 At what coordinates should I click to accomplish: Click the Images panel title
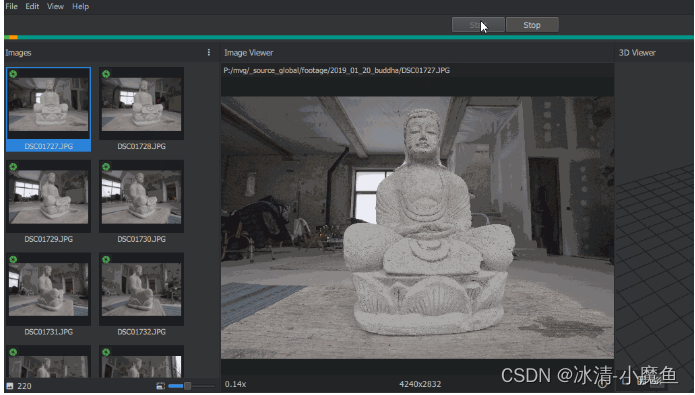click(x=18, y=53)
